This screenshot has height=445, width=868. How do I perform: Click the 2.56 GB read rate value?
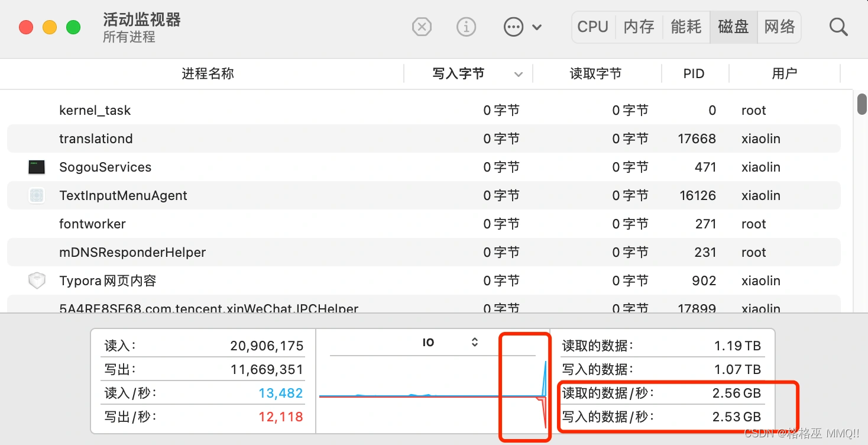pyautogui.click(x=737, y=394)
